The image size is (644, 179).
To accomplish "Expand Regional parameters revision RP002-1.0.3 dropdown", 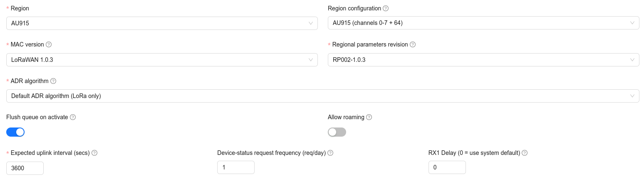I will pos(483,60).
